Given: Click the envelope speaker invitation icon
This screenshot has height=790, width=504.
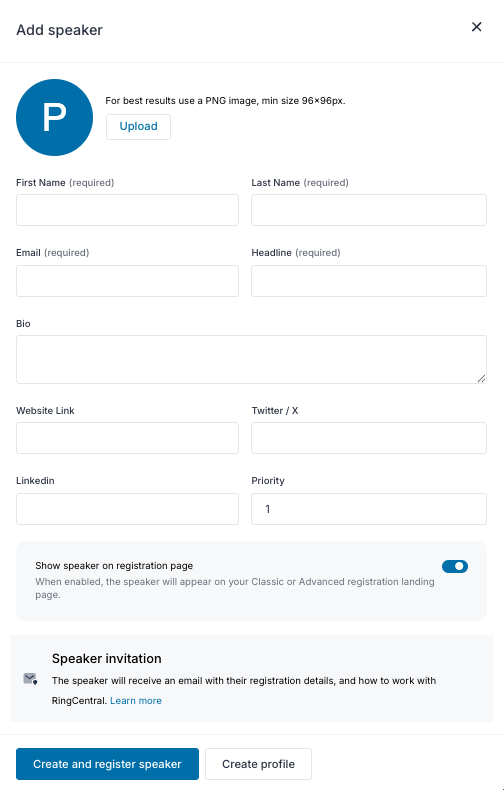Looking at the screenshot, I should 30,679.
